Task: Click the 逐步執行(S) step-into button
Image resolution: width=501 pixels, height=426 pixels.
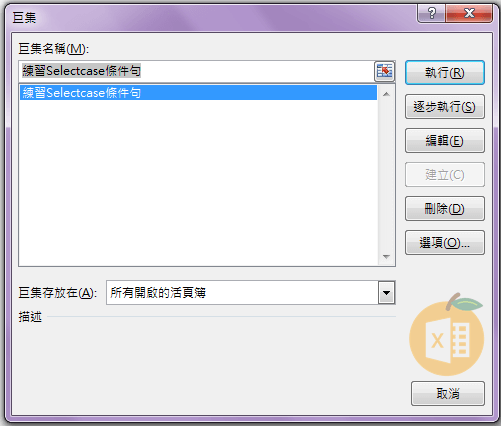Action: click(x=445, y=107)
